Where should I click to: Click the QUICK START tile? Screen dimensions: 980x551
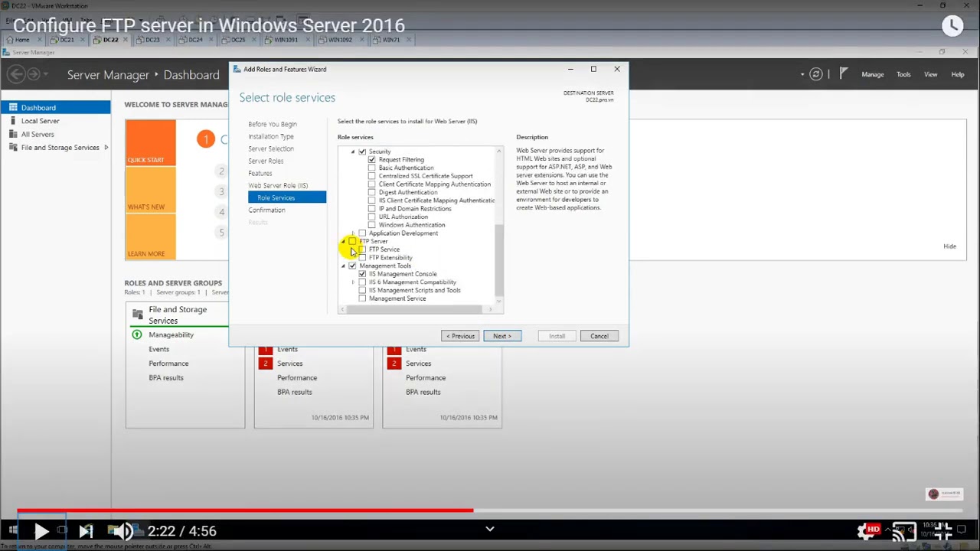(151, 142)
